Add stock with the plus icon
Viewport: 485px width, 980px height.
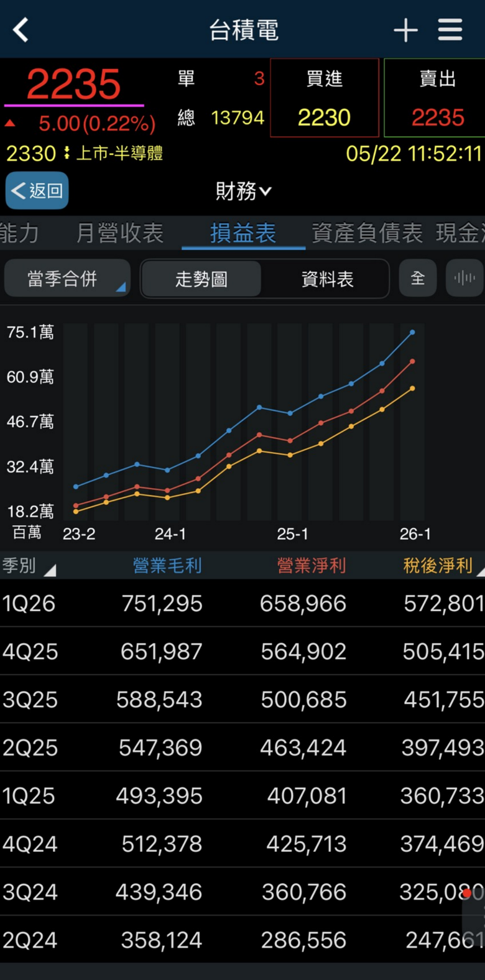click(x=405, y=30)
